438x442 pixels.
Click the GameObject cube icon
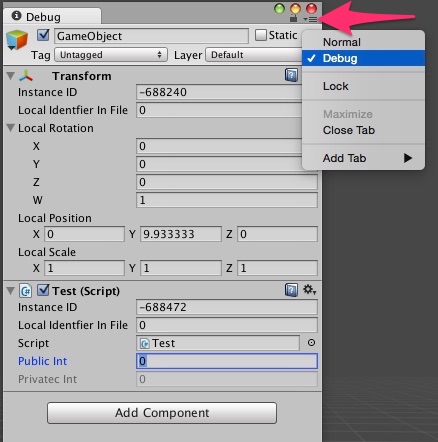17,40
